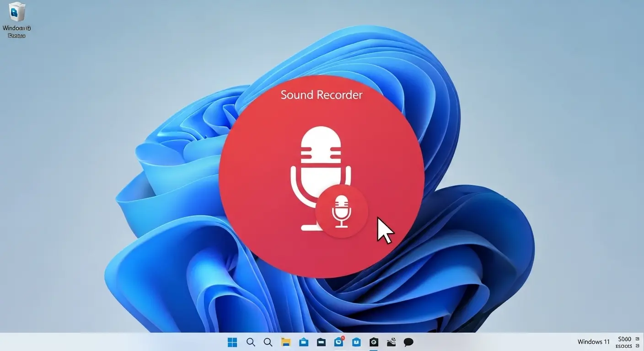Click the Sound Recorder title text
Viewport: 644px width, 351px height.
coord(321,95)
